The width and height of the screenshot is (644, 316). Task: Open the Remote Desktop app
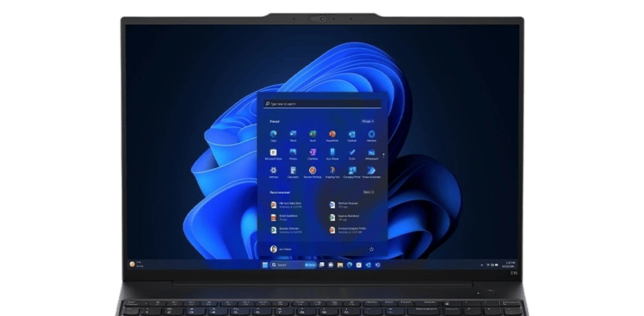point(312,172)
